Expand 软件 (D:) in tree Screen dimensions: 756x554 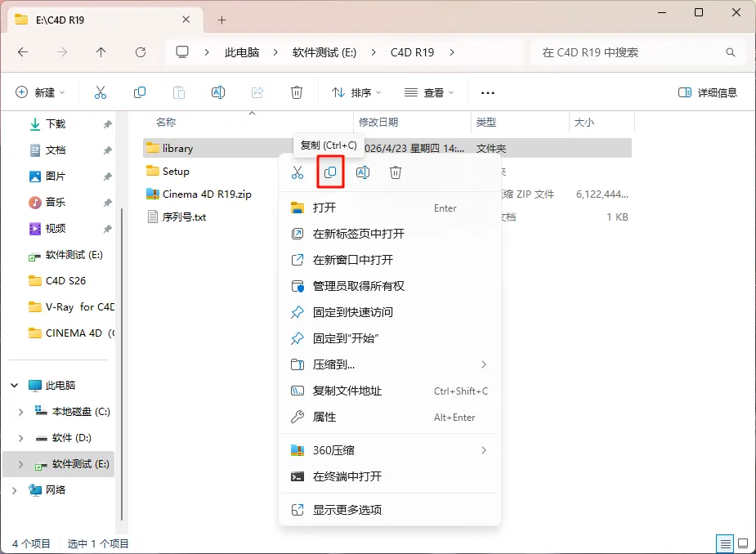(x=20, y=438)
